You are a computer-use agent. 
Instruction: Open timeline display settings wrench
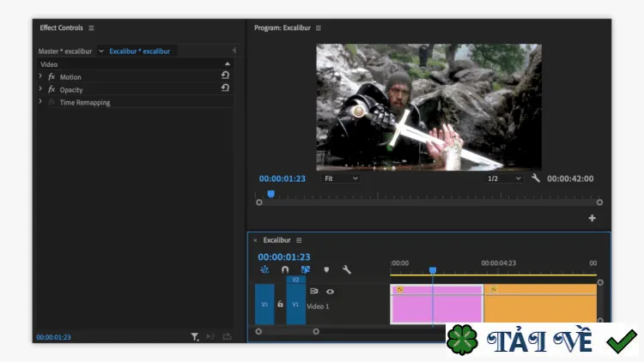[x=347, y=269]
